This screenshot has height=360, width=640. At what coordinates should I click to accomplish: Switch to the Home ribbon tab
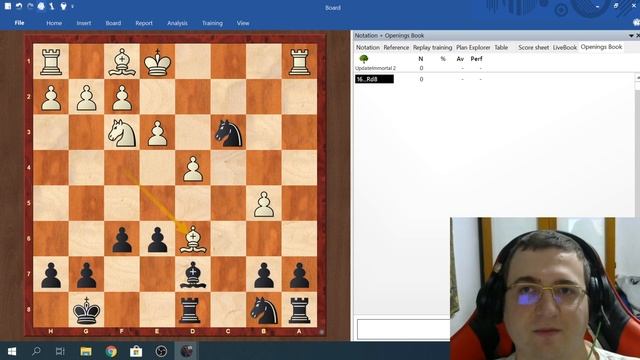click(x=54, y=23)
